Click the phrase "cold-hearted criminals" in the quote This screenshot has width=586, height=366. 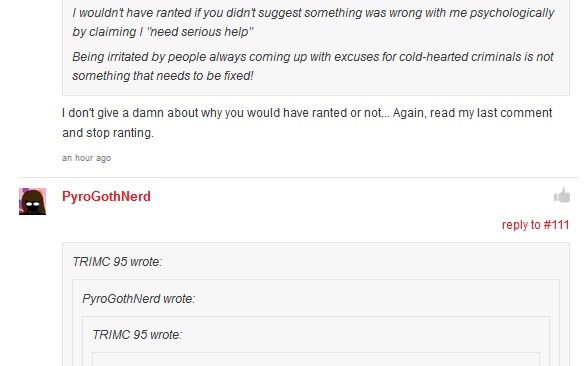460,57
